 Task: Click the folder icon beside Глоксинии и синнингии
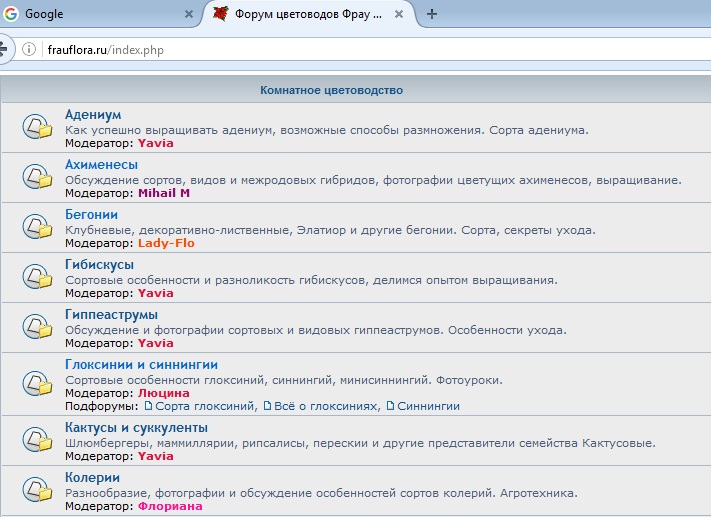click(38, 385)
